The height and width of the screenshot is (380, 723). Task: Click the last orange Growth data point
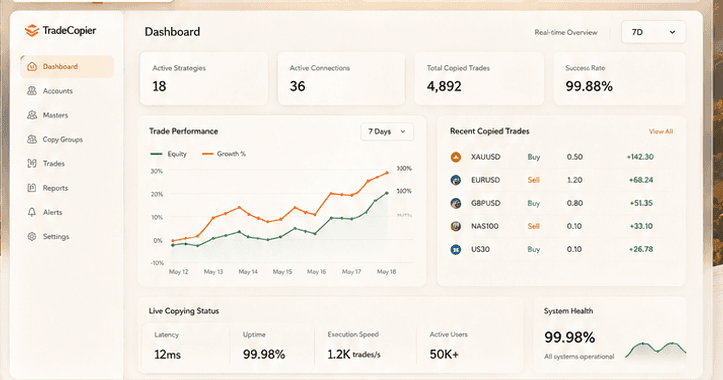[387, 172]
